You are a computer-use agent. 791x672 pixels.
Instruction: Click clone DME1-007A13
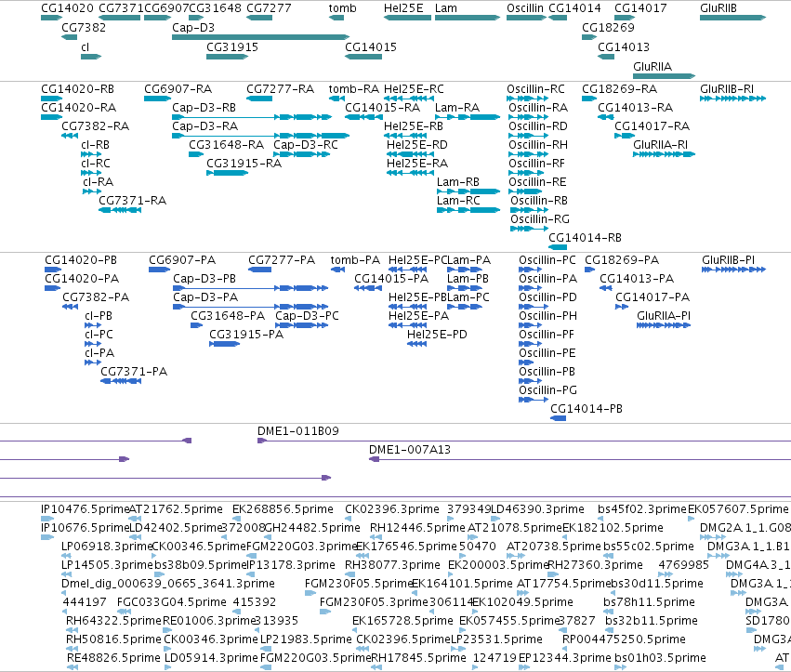coord(410,450)
